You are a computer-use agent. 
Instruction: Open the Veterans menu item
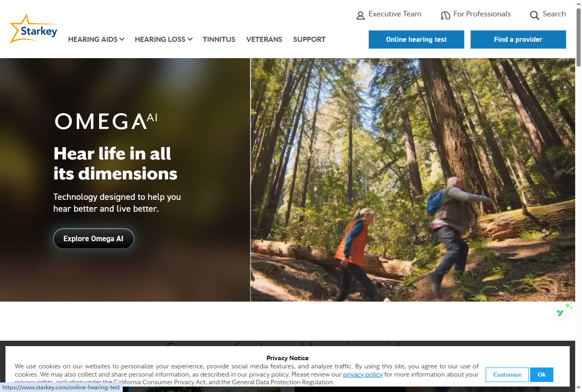coord(264,40)
